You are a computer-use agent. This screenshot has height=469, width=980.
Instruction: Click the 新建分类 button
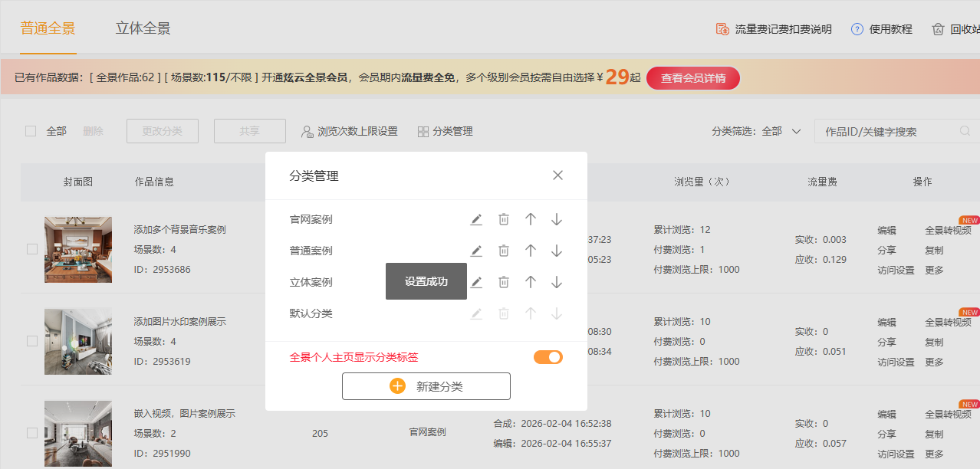coord(426,387)
